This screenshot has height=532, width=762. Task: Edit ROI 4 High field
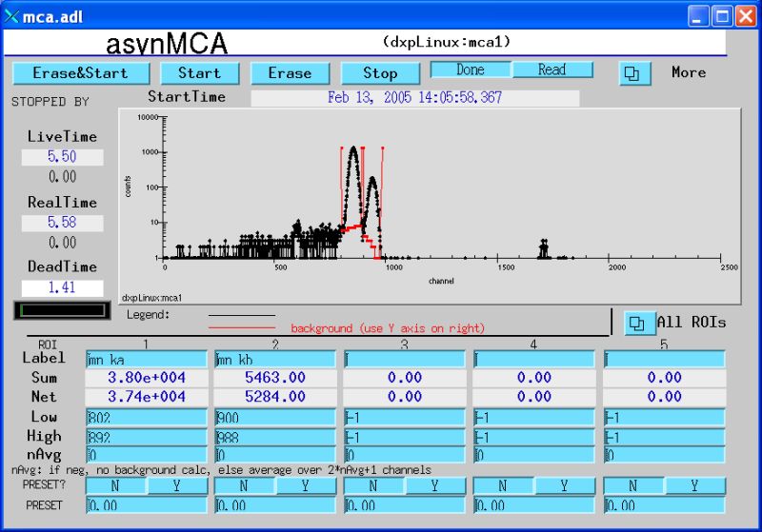pyautogui.click(x=534, y=438)
